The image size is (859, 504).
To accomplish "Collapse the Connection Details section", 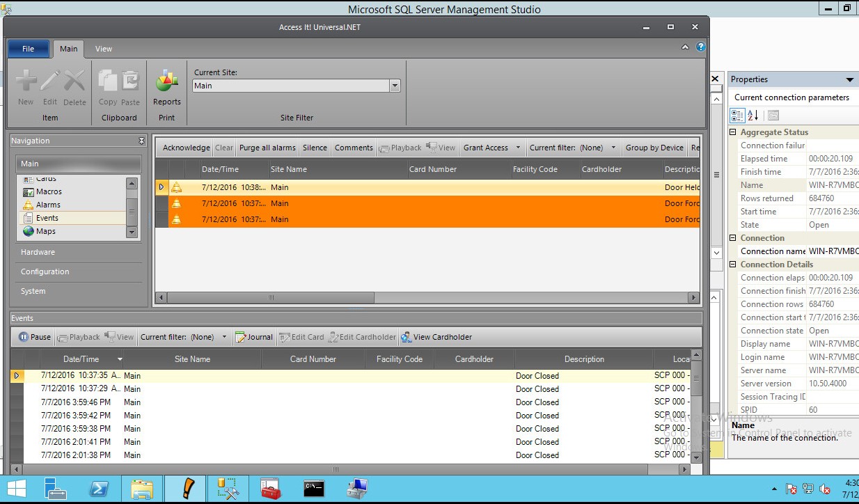I will click(x=733, y=265).
